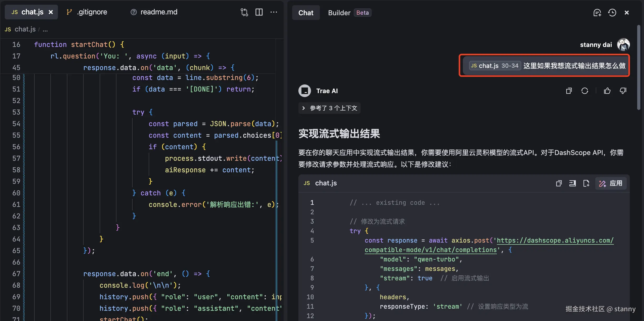Regenerate the Trae AI response
The height and width of the screenshot is (321, 644).
click(584, 91)
